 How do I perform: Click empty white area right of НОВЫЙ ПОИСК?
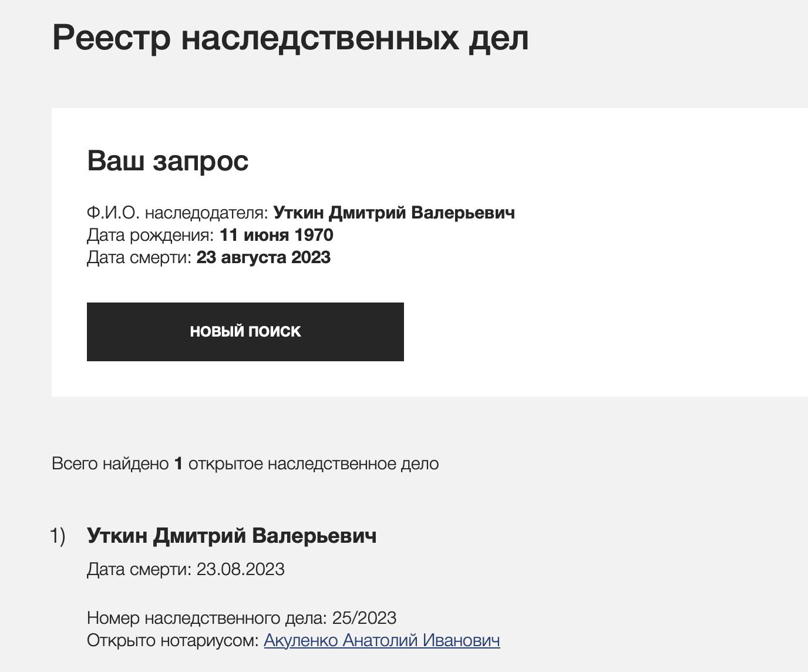(x=587, y=331)
